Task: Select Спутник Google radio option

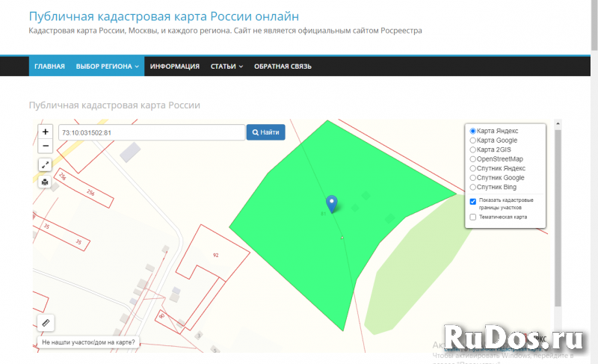Action: point(472,178)
